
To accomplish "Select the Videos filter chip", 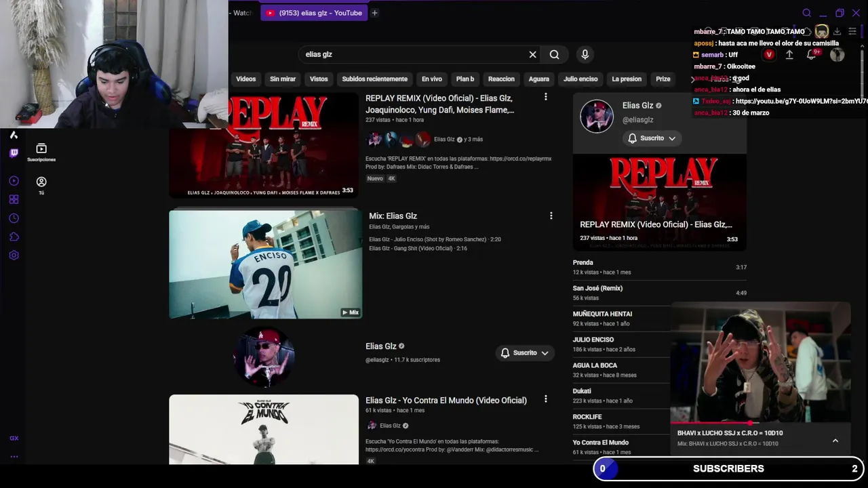I will pyautogui.click(x=245, y=79).
